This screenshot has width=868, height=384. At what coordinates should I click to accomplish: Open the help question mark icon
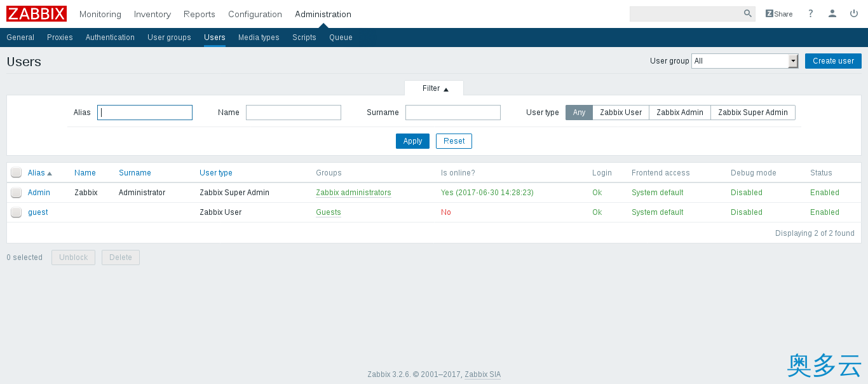(810, 13)
